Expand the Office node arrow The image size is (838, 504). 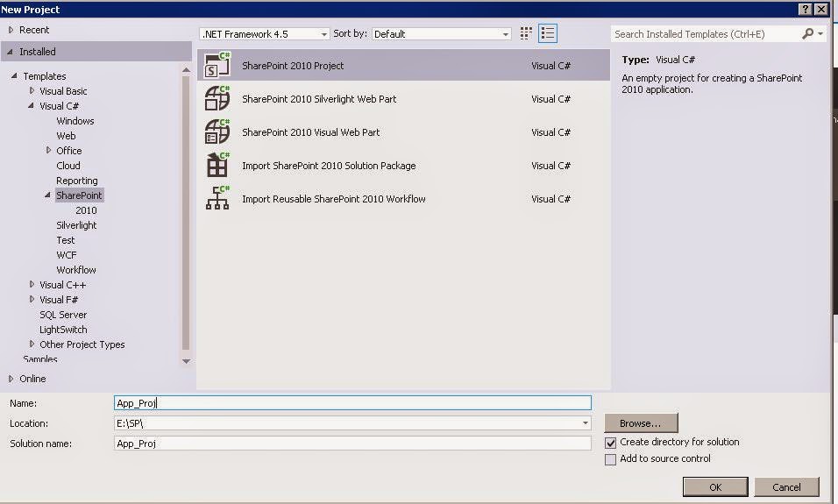(x=48, y=150)
